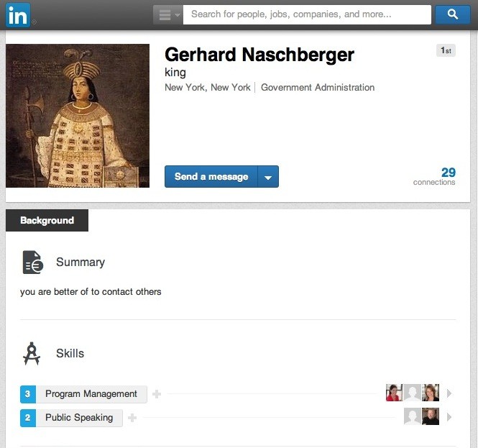The width and height of the screenshot is (478, 448).
Task: Endorse Program Management with plus icon
Action: (x=157, y=394)
